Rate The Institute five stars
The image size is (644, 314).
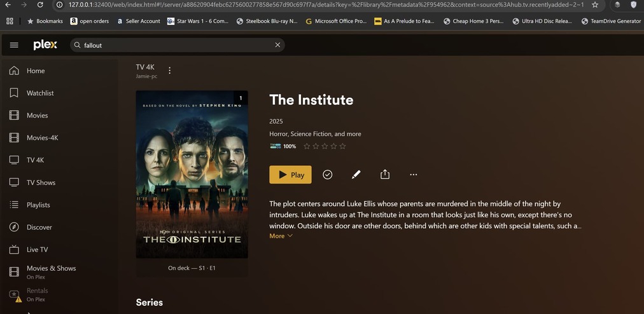pos(342,146)
